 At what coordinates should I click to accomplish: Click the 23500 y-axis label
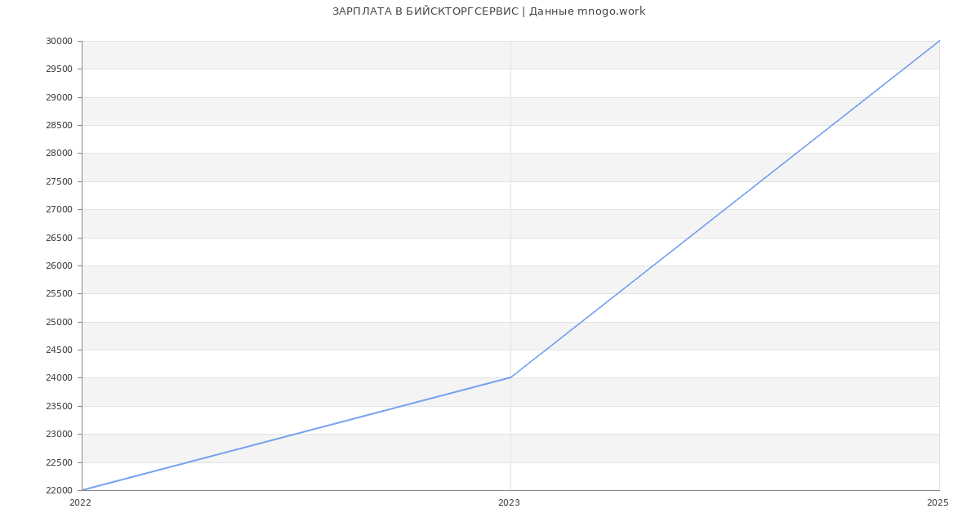tap(59, 407)
